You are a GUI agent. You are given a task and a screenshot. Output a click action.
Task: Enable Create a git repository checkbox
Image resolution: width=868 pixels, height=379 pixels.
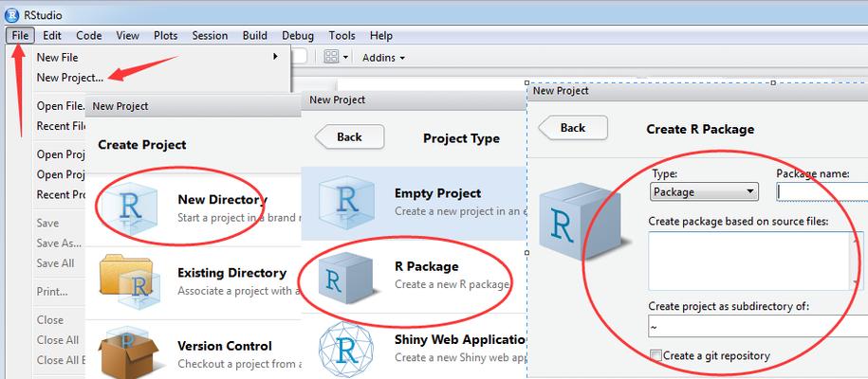tap(656, 355)
